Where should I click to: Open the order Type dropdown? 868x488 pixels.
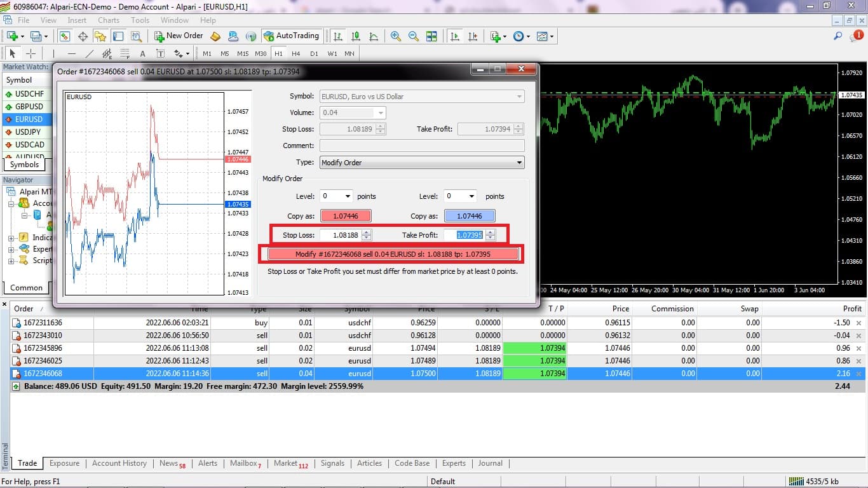tap(520, 163)
